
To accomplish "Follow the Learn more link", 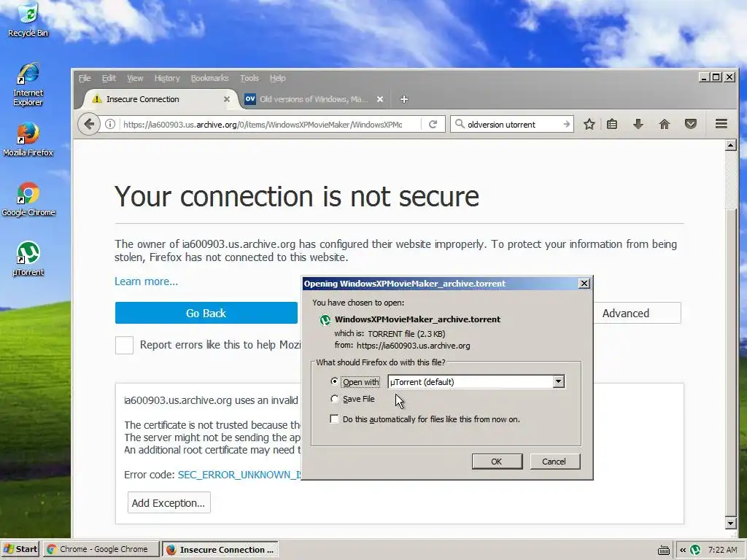I will pos(146,281).
